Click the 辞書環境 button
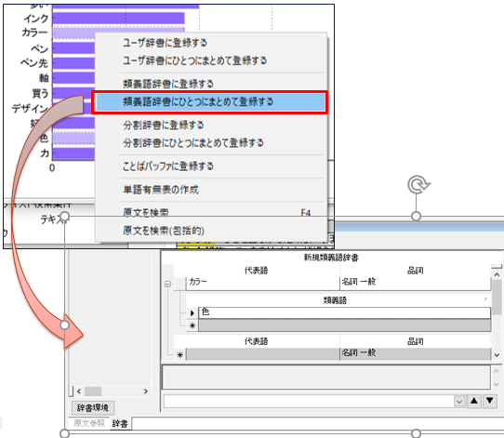The height and width of the screenshot is (438, 504). (x=93, y=408)
